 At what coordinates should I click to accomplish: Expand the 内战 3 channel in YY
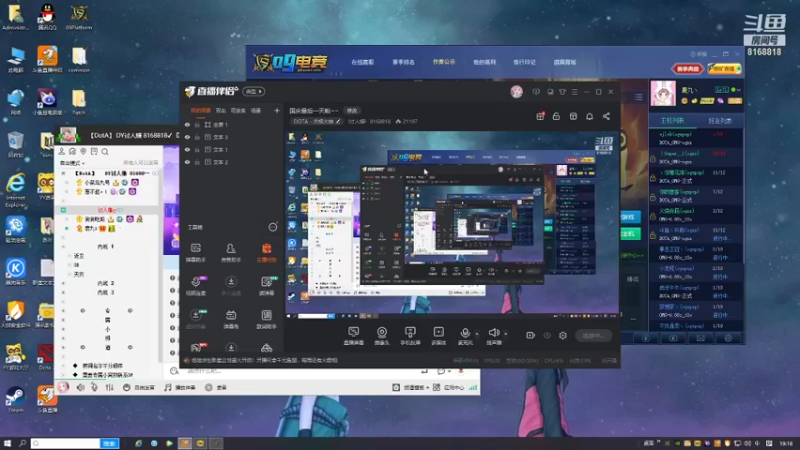click(x=63, y=292)
